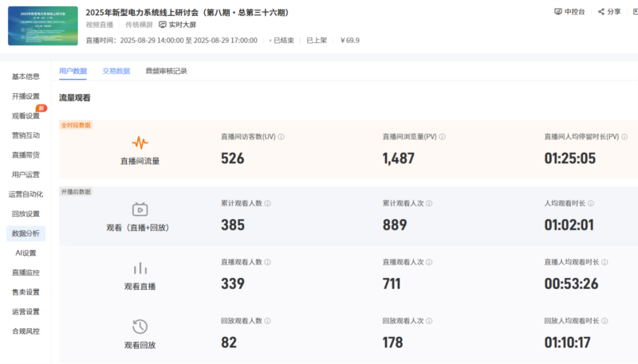Open 运营设置 in the sidebar
The width and height of the screenshot is (638, 364).
point(26,311)
